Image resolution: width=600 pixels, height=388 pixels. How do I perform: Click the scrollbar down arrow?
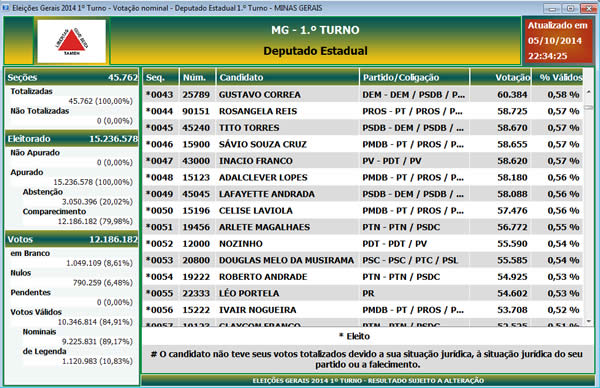589,321
